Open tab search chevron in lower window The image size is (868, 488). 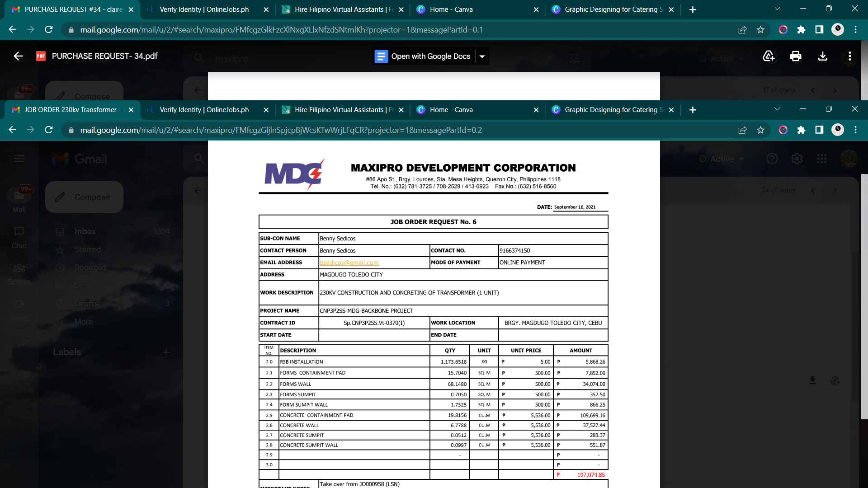777,109
